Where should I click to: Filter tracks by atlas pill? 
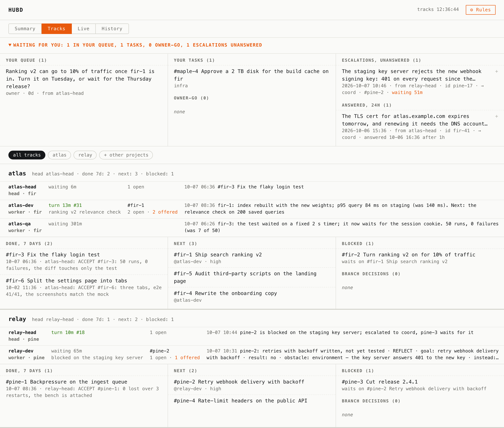point(59,155)
